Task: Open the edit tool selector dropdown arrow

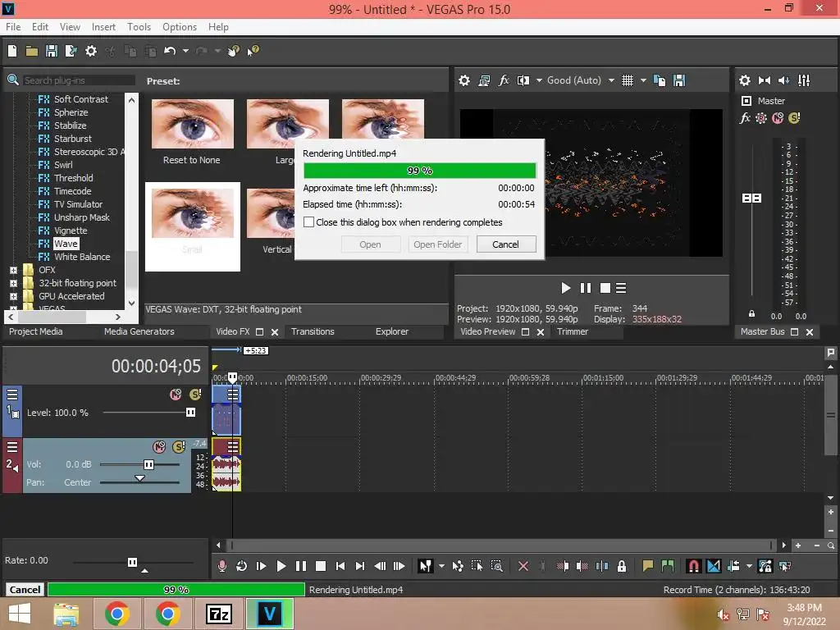Action: 441,566
